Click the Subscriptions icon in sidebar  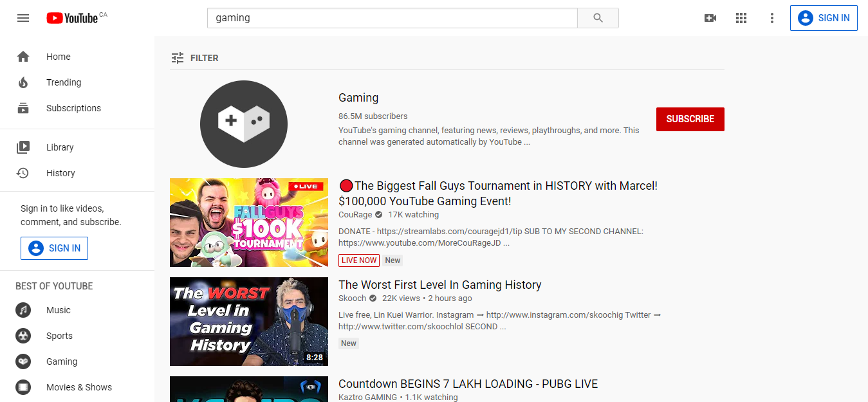[x=23, y=108]
